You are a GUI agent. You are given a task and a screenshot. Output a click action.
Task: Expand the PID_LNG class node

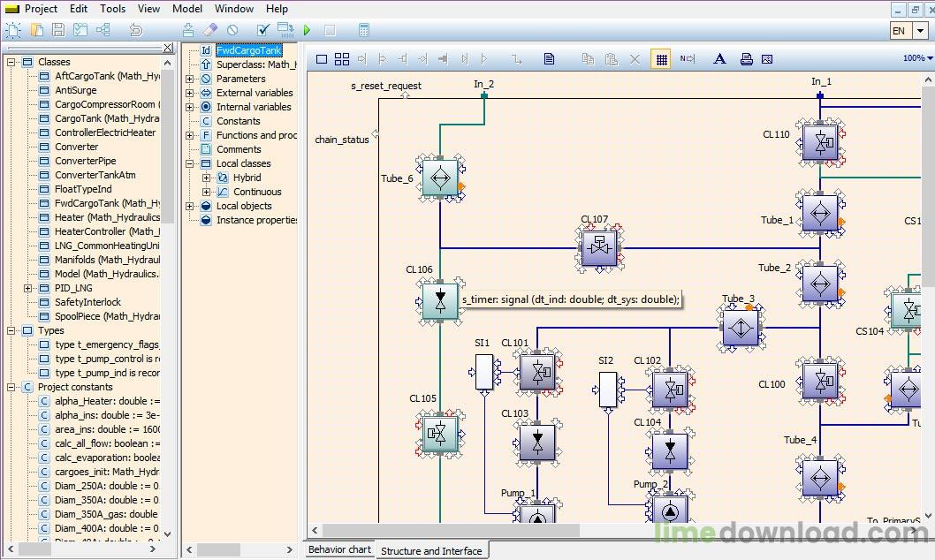[x=27, y=288]
